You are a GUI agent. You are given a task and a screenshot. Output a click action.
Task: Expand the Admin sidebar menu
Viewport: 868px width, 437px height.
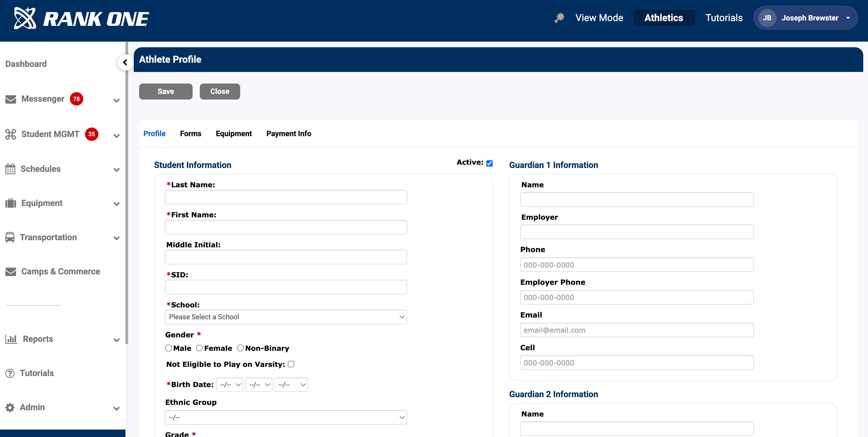[x=117, y=408]
